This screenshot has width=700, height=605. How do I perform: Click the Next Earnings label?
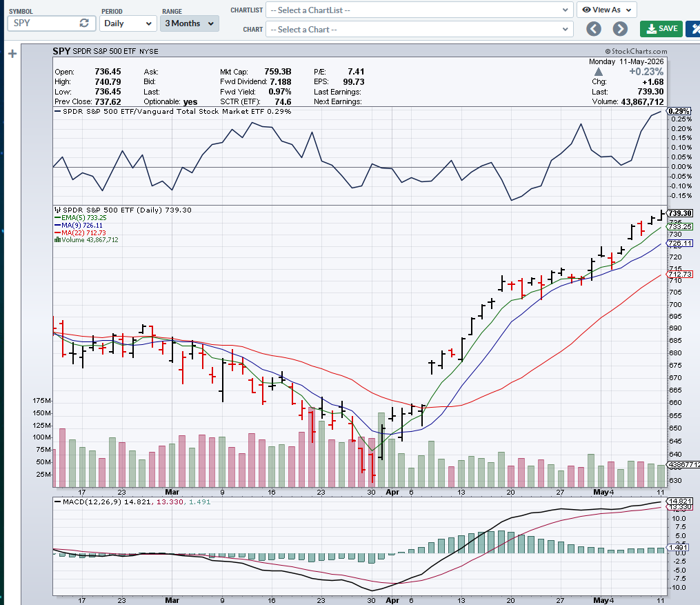click(x=338, y=102)
